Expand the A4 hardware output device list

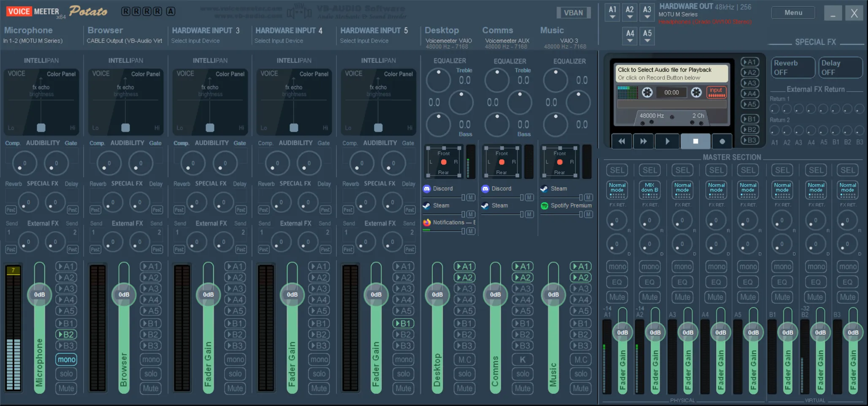(x=630, y=36)
